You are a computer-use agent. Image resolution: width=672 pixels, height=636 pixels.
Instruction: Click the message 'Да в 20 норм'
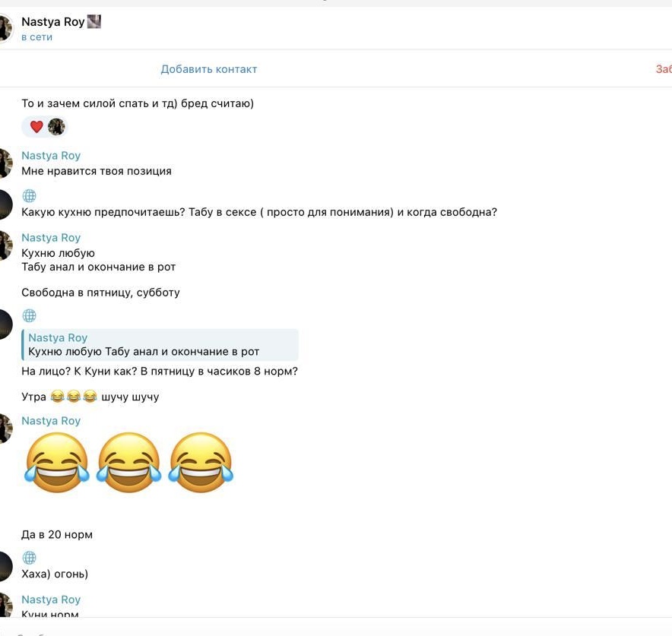[57, 534]
